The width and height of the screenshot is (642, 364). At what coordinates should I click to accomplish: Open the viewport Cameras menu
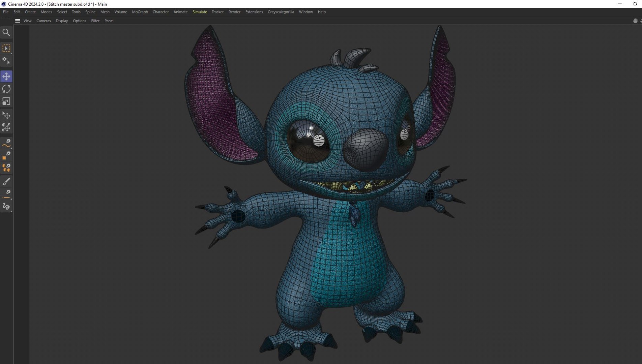pos(43,21)
